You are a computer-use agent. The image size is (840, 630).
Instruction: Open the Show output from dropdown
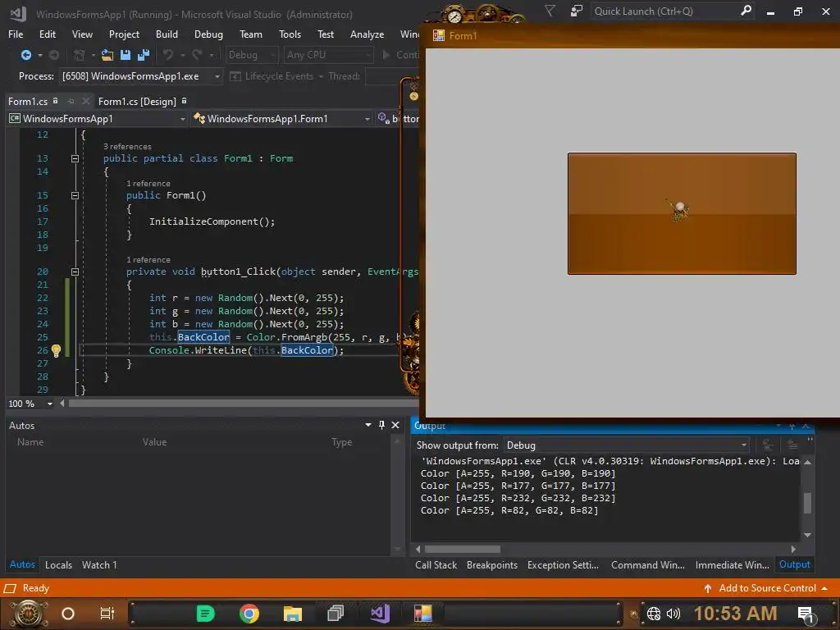click(x=626, y=445)
